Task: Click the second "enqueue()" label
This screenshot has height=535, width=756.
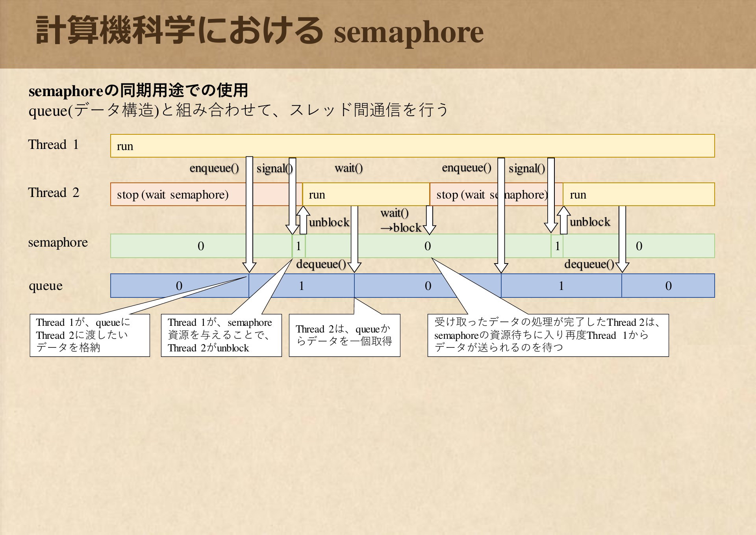Action: (x=467, y=168)
